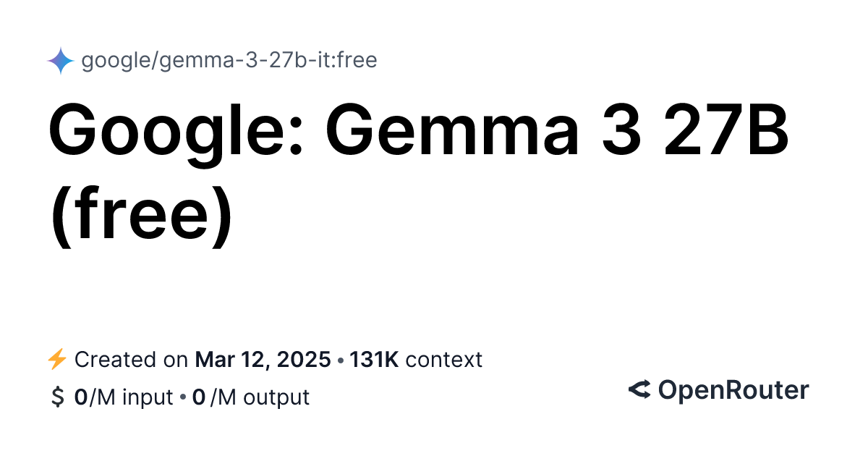Click the bullet between input and output

click(x=183, y=397)
